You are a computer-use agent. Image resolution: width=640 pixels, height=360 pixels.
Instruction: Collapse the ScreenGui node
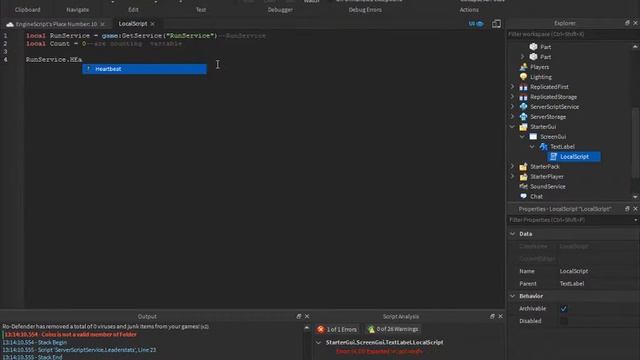[x=522, y=137]
